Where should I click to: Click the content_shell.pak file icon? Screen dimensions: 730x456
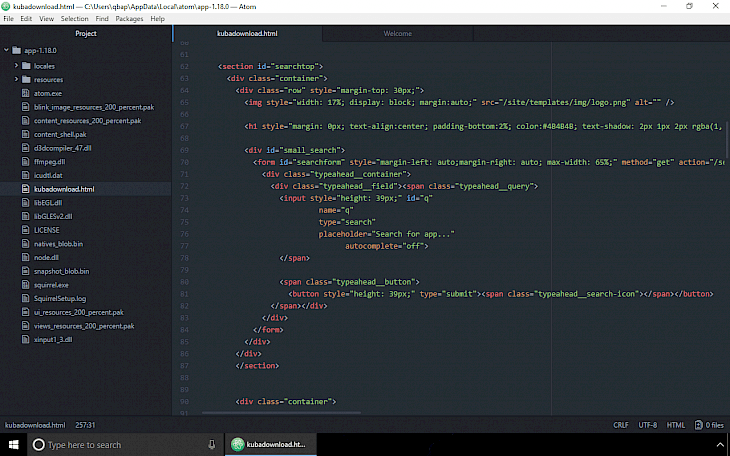click(26, 134)
